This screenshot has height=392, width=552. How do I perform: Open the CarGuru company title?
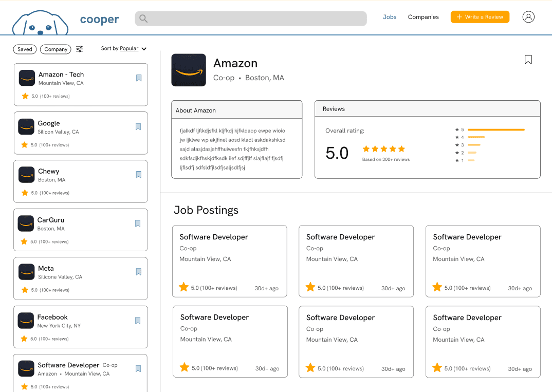tap(51, 220)
